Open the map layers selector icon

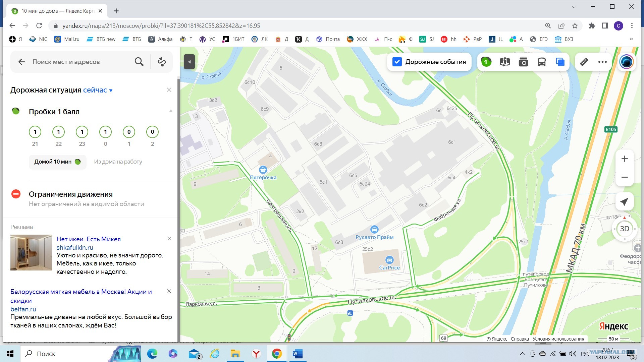pos(560,62)
